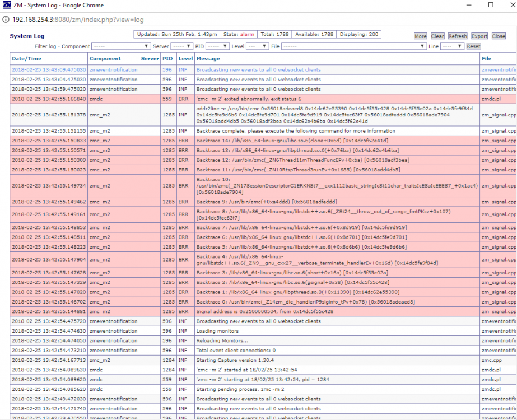Minimize the Chrome window

(469, 5)
